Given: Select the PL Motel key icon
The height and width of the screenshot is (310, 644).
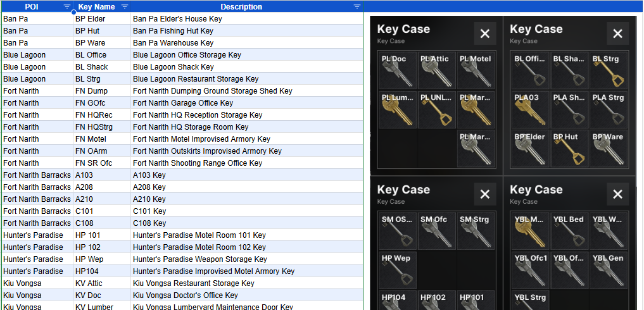Looking at the screenshot, I should click(476, 71).
